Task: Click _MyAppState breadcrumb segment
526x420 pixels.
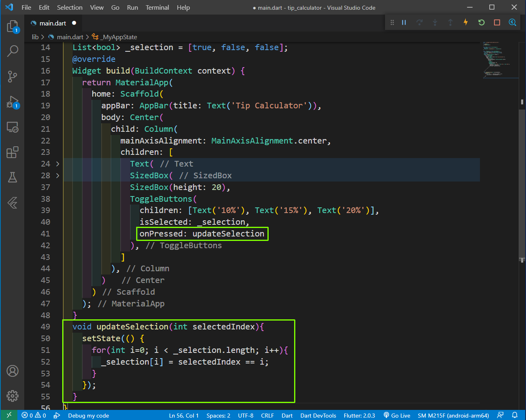Action: tap(120, 37)
